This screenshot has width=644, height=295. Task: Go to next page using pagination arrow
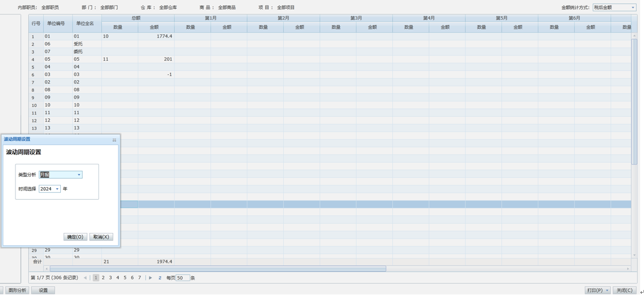[150, 278]
